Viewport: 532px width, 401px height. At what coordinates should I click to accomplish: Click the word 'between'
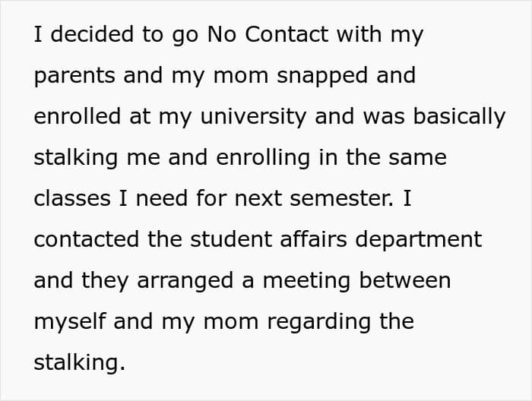408,280
